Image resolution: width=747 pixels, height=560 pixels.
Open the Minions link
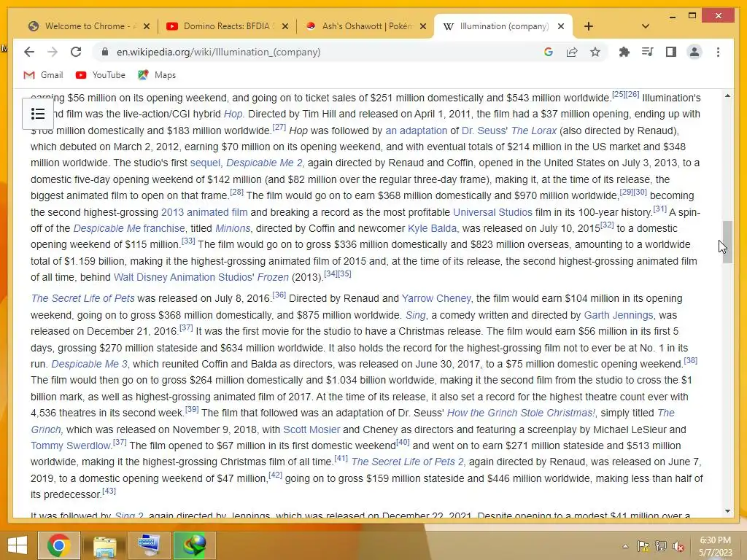(x=233, y=228)
